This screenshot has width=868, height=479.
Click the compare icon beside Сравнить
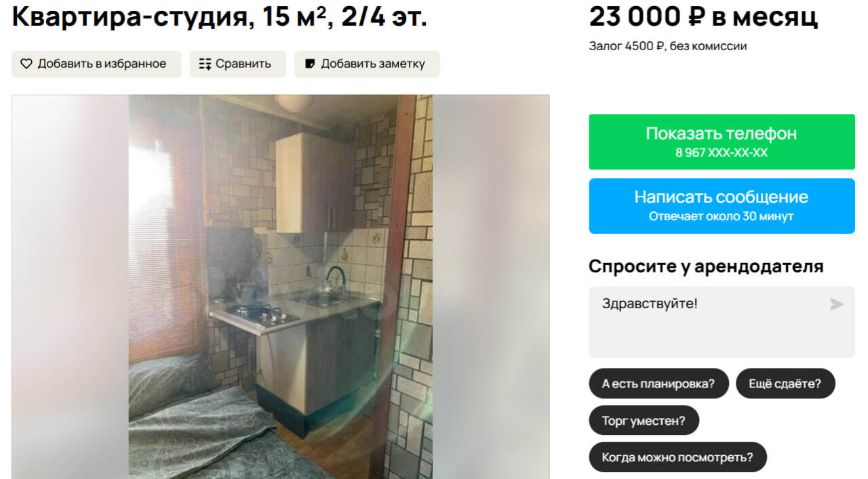[205, 64]
